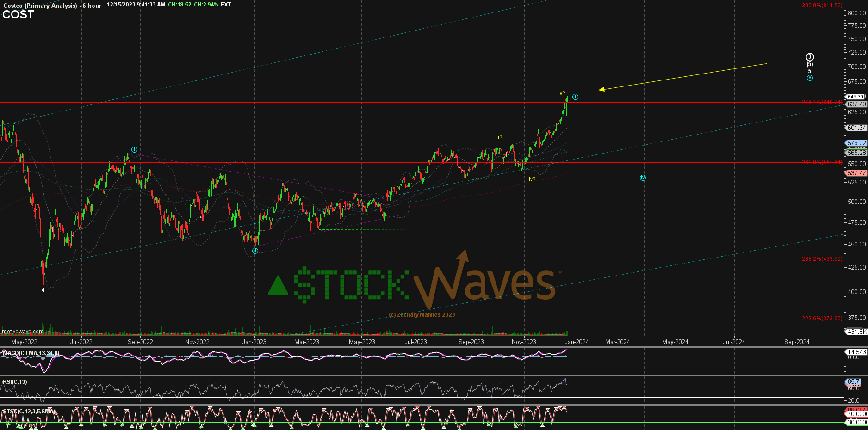Select the circled wave (I) marker
This screenshot has width=868, height=430.
[x=134, y=149]
